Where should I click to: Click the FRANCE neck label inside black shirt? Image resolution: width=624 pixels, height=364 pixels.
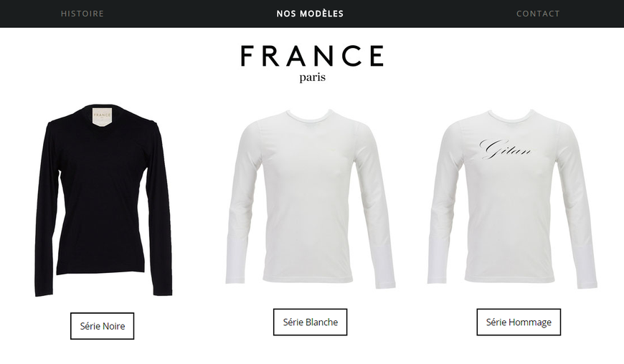pyautogui.click(x=103, y=116)
